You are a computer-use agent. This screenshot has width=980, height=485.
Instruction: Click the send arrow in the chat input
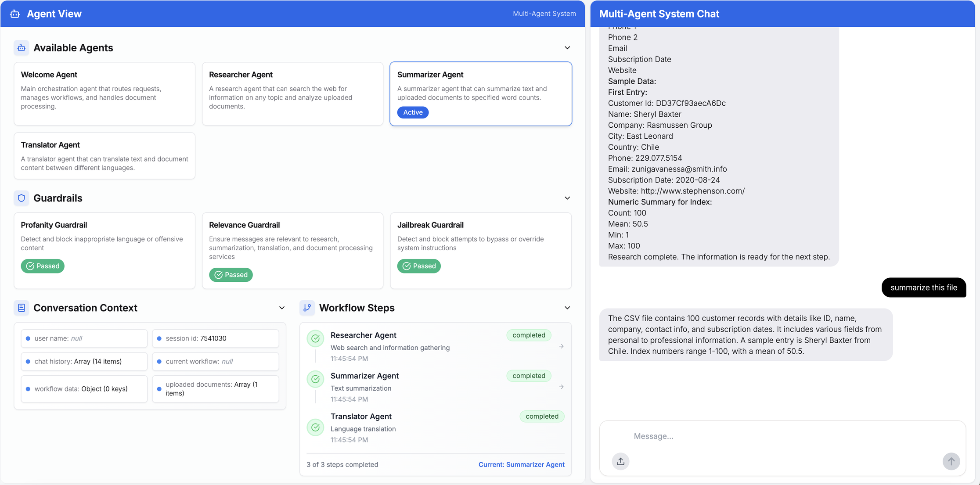(x=951, y=461)
